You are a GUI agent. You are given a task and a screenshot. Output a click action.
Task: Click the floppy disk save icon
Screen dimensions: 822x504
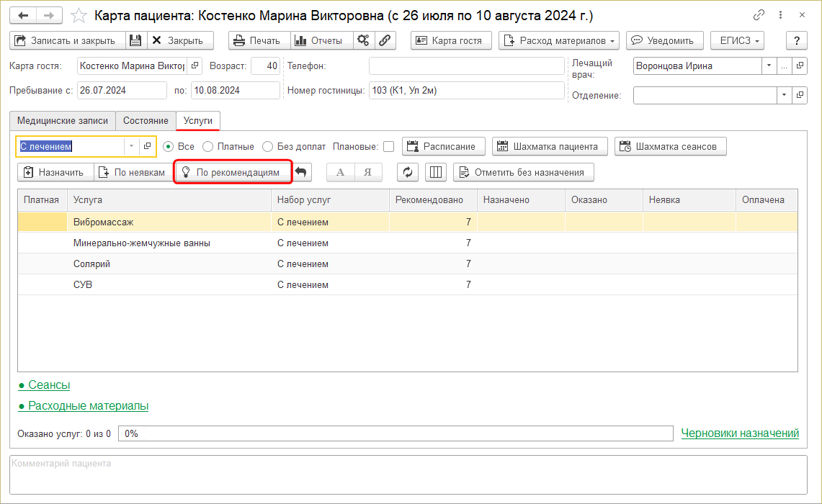[x=136, y=41]
